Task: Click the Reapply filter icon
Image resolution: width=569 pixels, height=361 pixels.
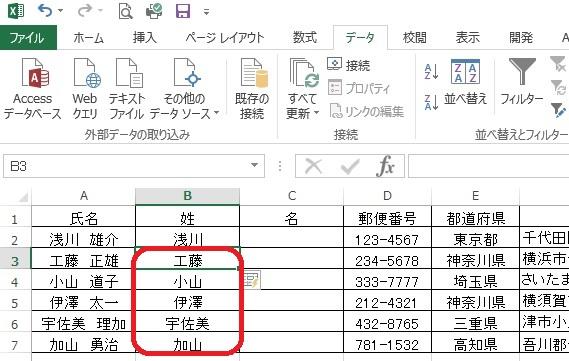Action: coord(558,87)
